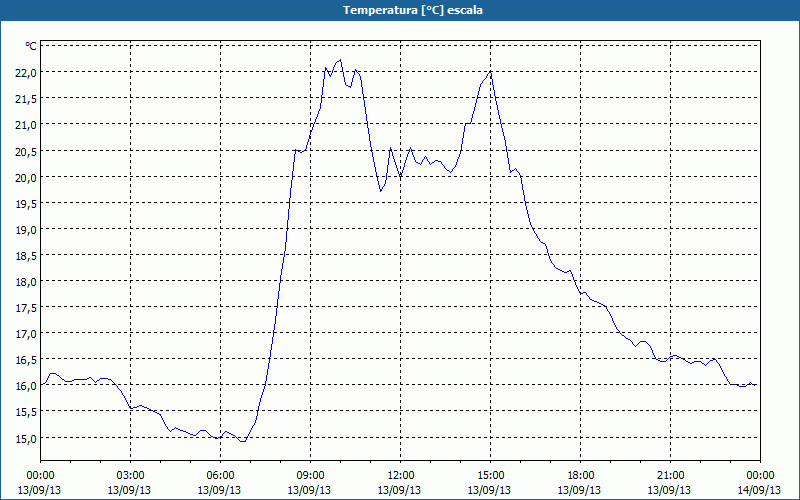Pick the 18:00 time axis label
This screenshot has width=800, height=500.
pyautogui.click(x=580, y=476)
